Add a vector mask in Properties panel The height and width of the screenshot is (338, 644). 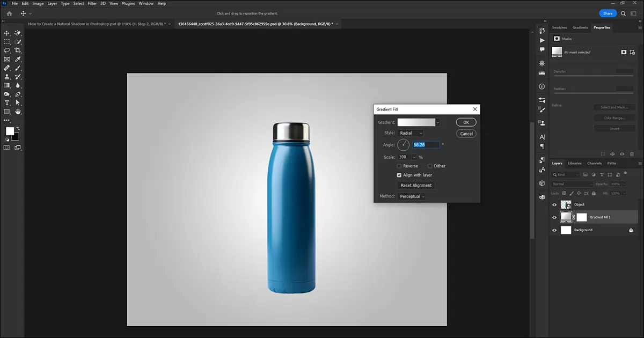(632, 52)
